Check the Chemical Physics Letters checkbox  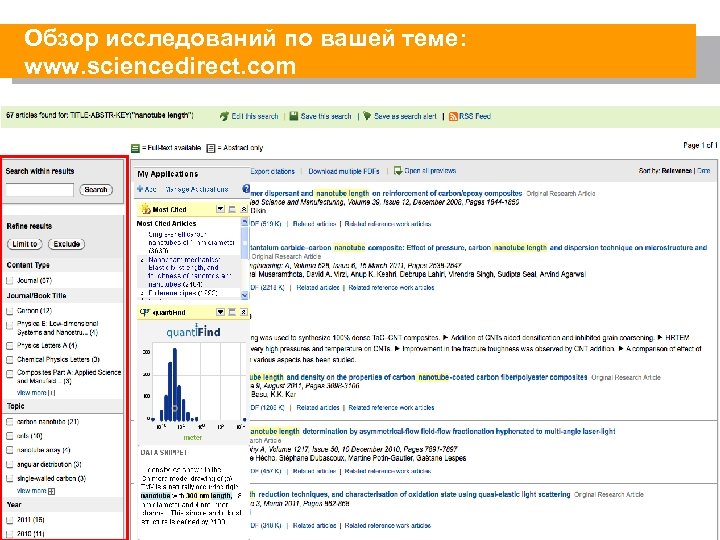click(9, 360)
